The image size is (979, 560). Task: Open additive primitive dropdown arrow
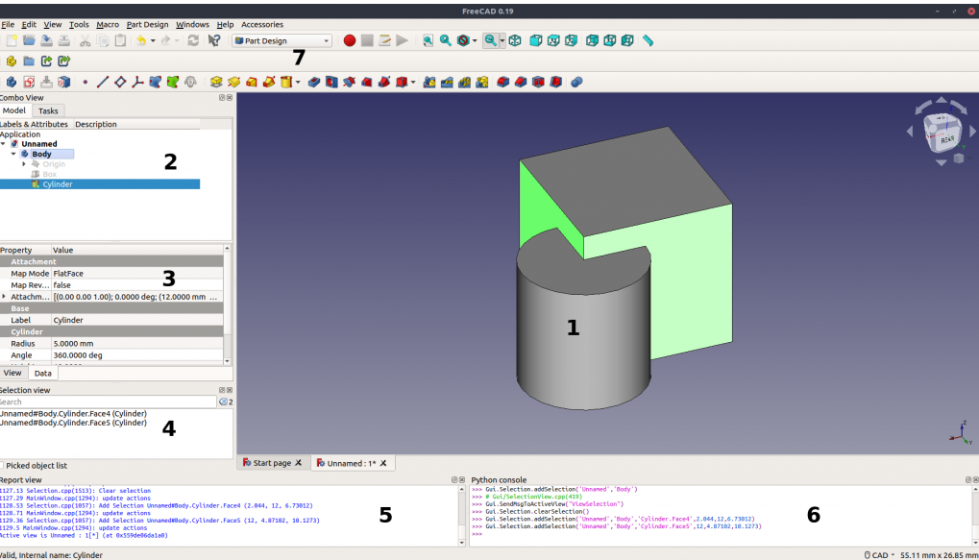[x=298, y=82]
